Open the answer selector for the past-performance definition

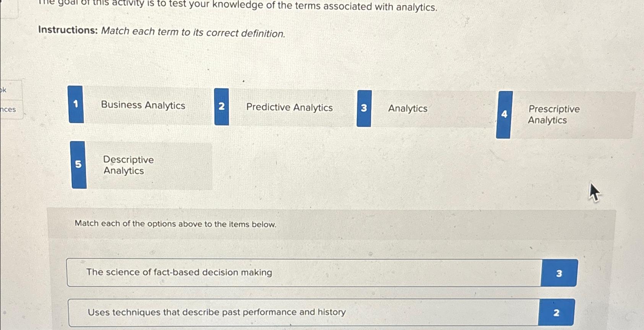click(556, 313)
